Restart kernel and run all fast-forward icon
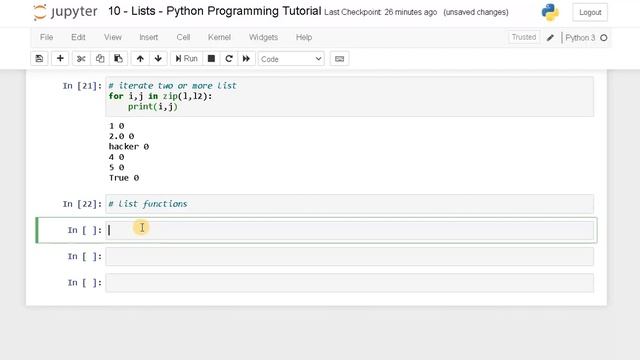The width and height of the screenshot is (640, 360). [246, 59]
